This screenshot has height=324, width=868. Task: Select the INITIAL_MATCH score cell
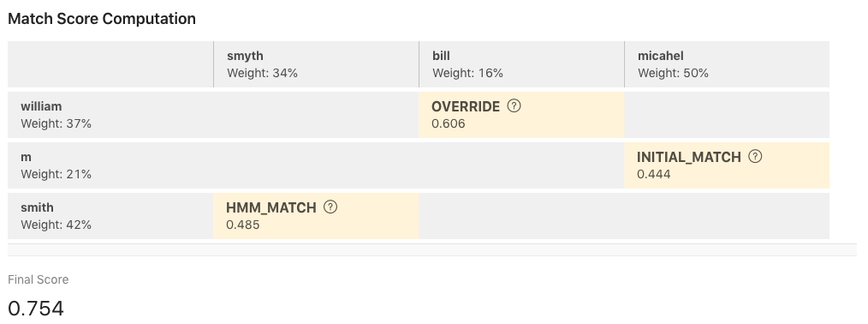pyautogui.click(x=727, y=165)
